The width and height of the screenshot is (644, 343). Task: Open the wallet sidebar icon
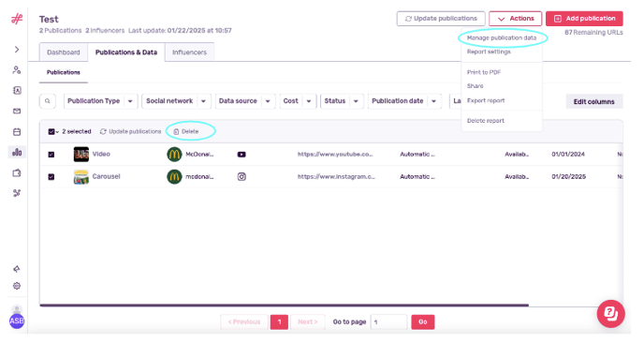click(17, 172)
